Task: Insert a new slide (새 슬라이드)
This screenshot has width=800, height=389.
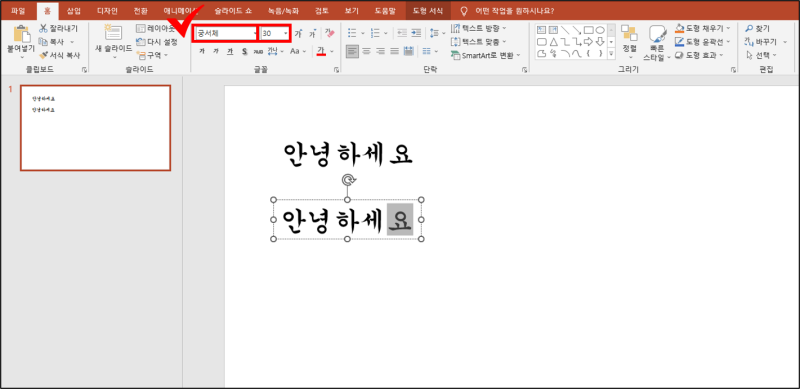Action: coord(113,42)
